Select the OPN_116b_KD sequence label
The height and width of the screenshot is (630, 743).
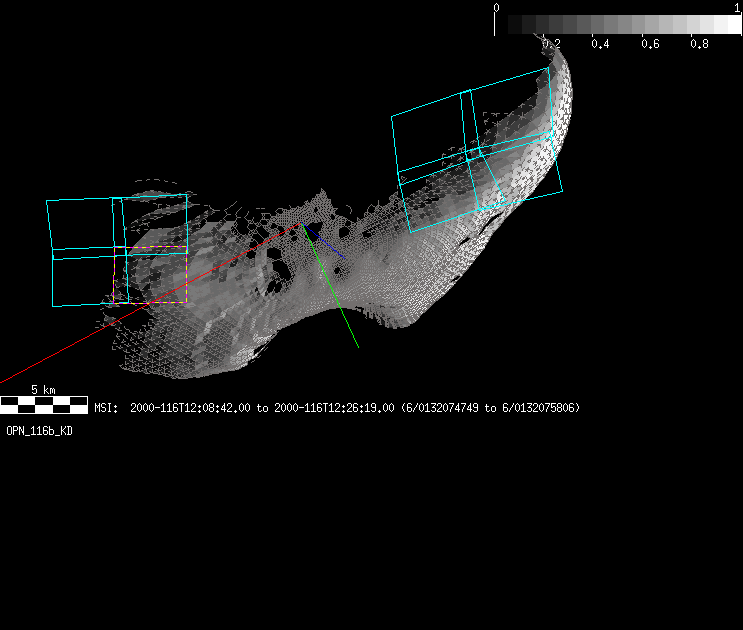click(39, 431)
